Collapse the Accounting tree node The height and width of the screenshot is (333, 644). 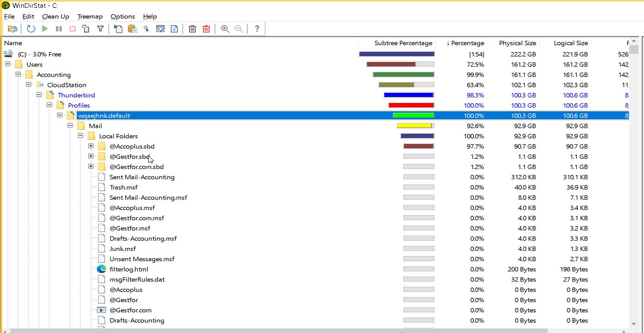pos(18,74)
